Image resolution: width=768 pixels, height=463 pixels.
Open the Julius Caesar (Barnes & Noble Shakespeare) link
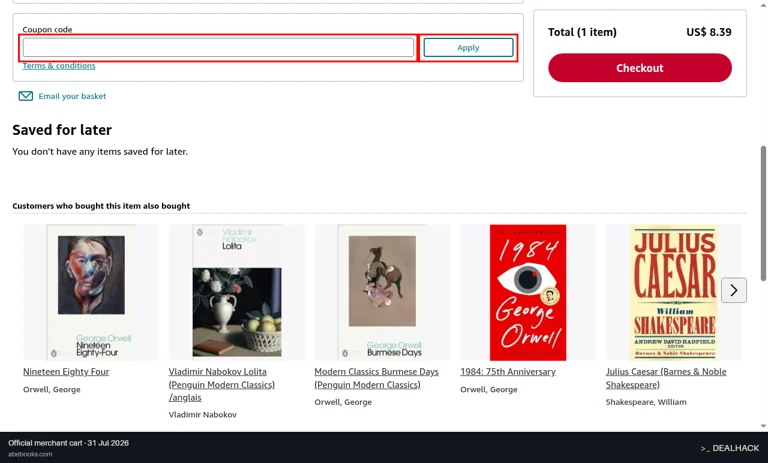[666, 378]
